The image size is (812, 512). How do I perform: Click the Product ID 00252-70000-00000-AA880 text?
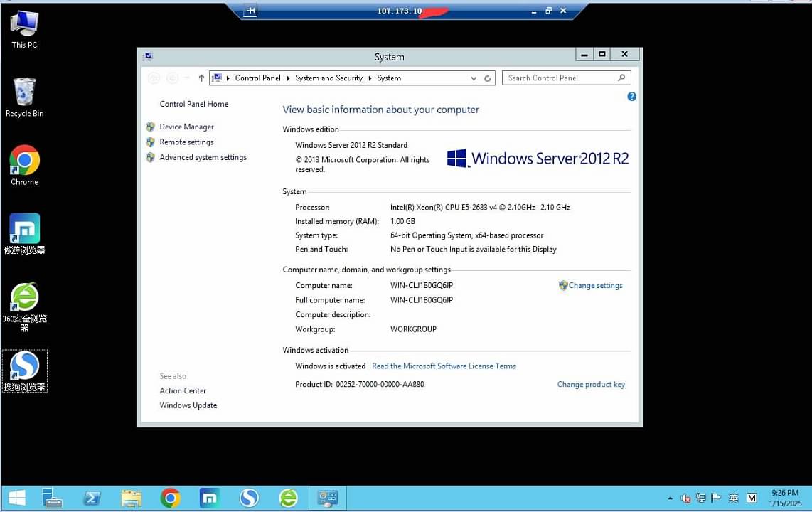coord(359,384)
